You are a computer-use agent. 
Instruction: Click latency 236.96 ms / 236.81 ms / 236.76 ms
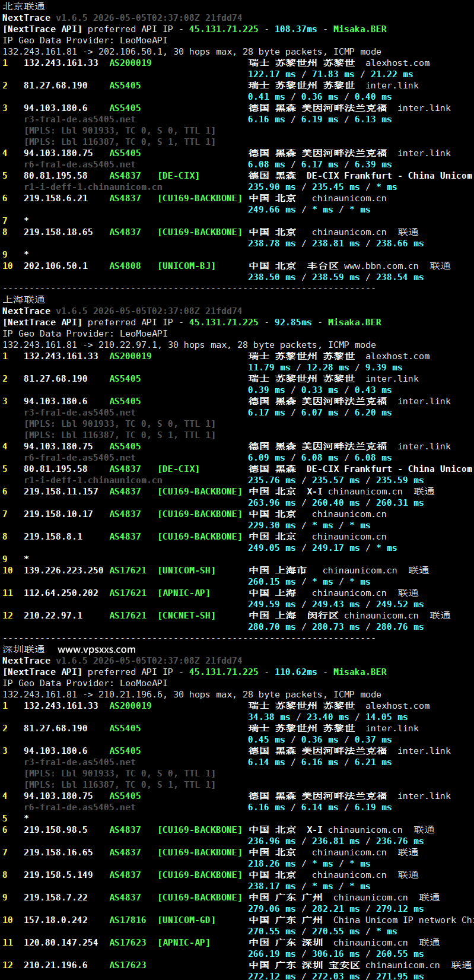click(x=336, y=841)
